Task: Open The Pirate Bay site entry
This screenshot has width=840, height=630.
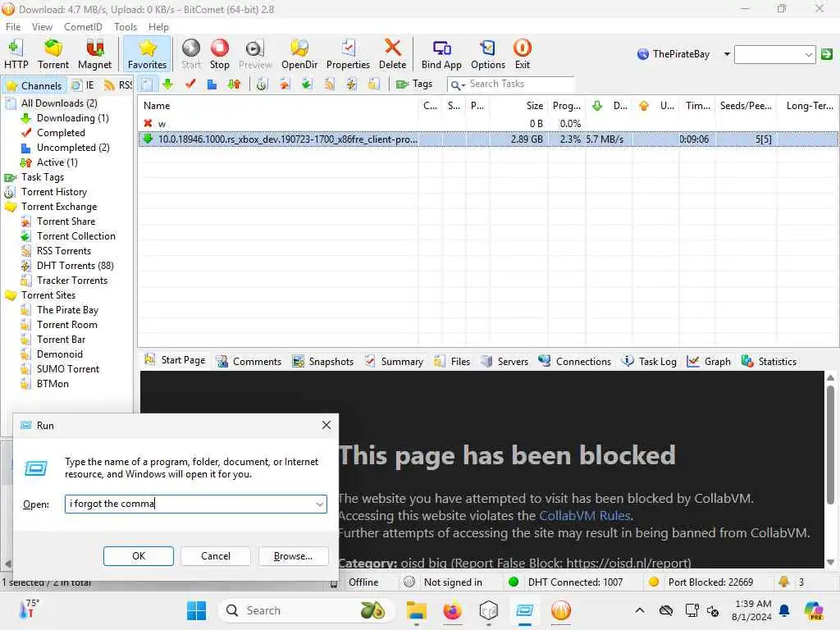Action: click(67, 310)
